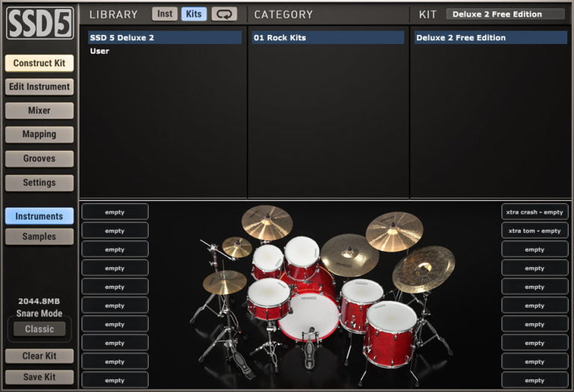Open the Edit Instrument page
The height and width of the screenshot is (392, 574).
tap(39, 87)
